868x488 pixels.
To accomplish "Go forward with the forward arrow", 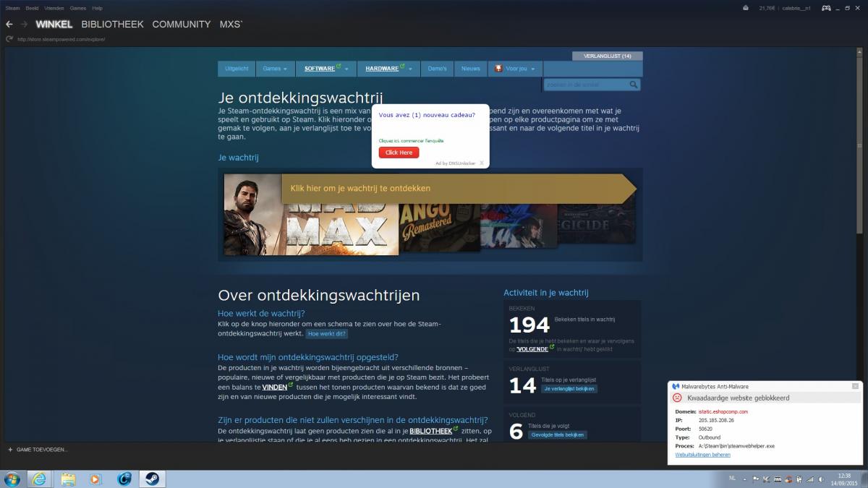I will tap(24, 24).
